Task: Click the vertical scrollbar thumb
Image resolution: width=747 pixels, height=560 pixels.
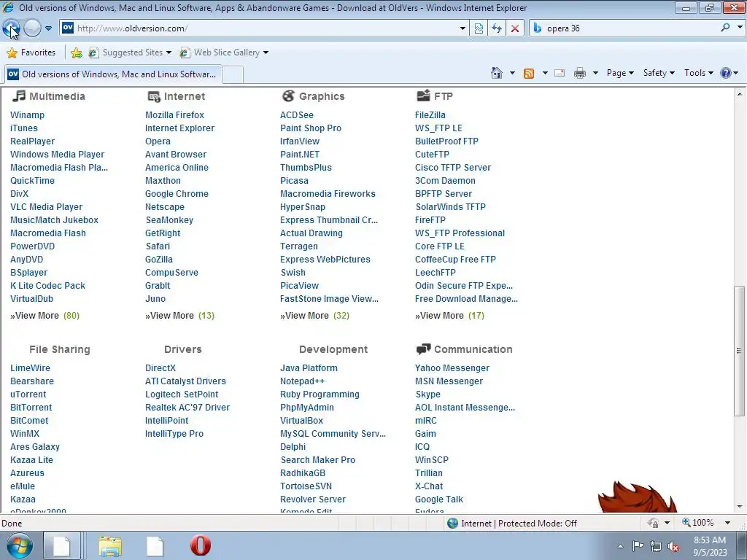Action: click(x=739, y=350)
